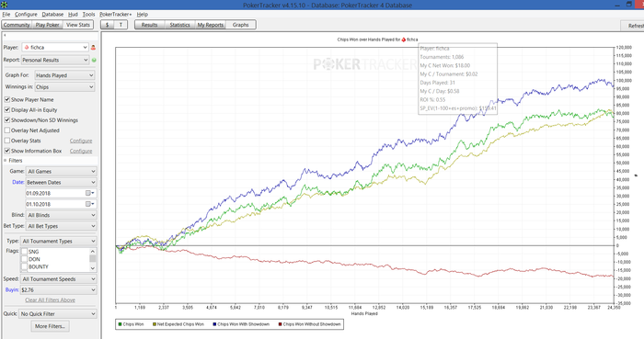The height and width of the screenshot is (339, 644).
Task: Enable Overlay Net Adjusted checkbox
Action: 7,130
